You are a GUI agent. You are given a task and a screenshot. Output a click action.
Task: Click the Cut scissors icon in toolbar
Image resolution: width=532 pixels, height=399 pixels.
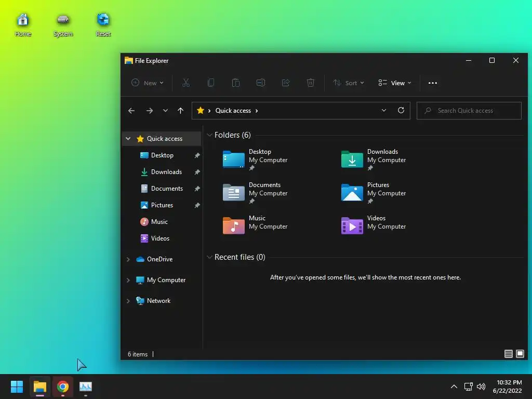coord(186,83)
